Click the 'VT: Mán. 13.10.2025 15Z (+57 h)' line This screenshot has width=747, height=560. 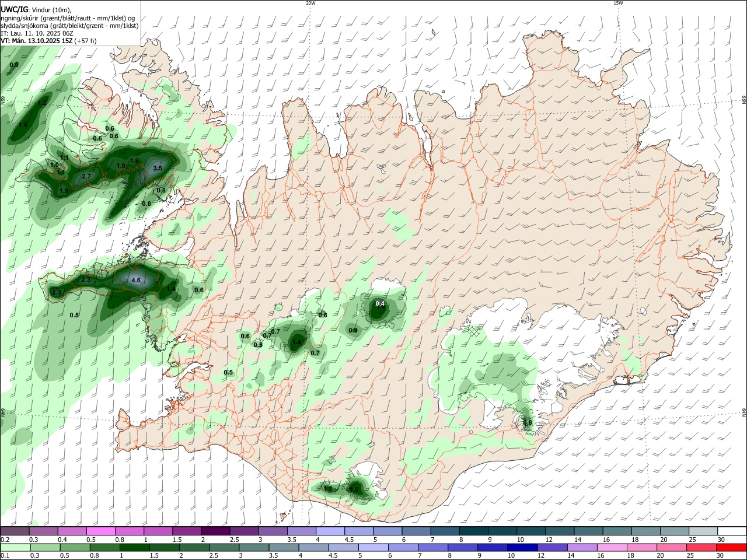click(x=48, y=41)
